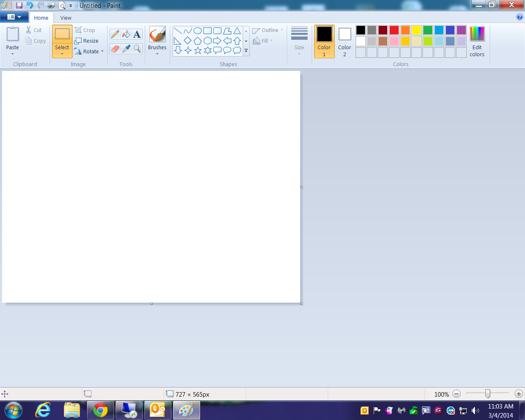Image resolution: width=525 pixels, height=420 pixels.
Task: Select the Color picker tool
Action: coord(126,48)
